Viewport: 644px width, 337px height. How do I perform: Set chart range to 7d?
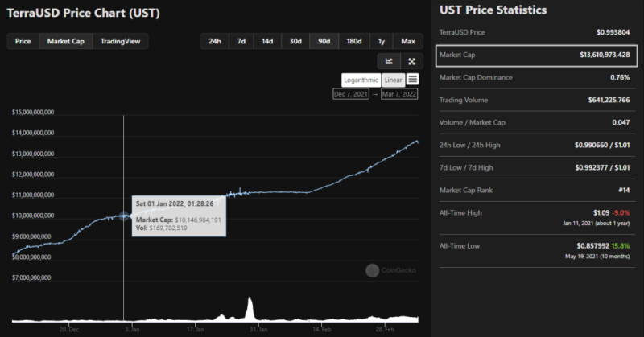tap(241, 41)
